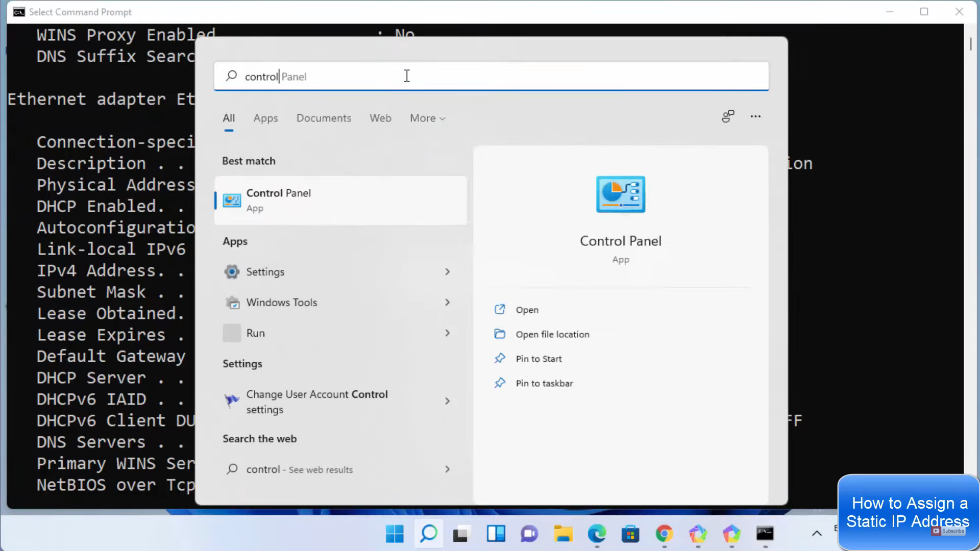980x551 pixels.
Task: Open the three-dot options menu
Action: (x=755, y=117)
